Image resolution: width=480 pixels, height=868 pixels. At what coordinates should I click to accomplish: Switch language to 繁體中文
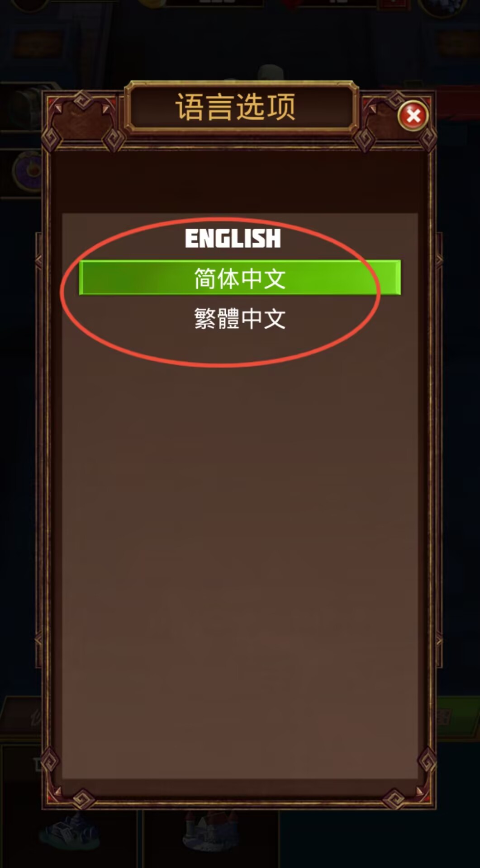coord(240,318)
